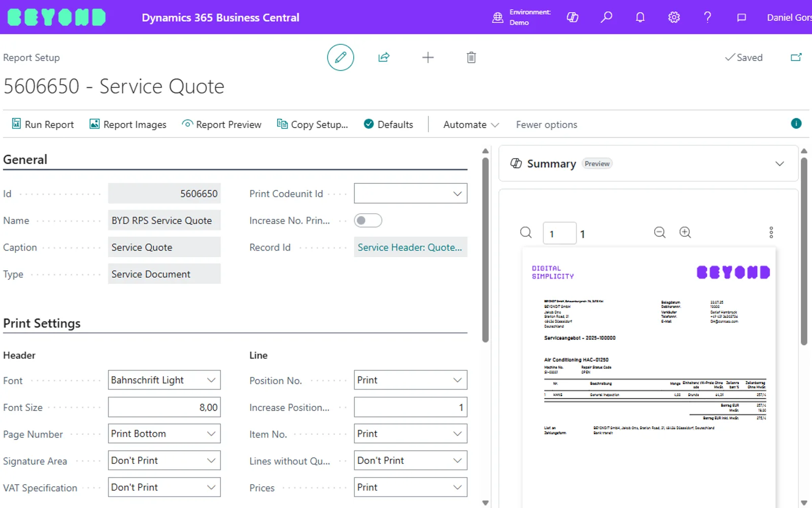The width and height of the screenshot is (812, 508).
Task: Open Service Header Quote record link
Action: click(410, 247)
